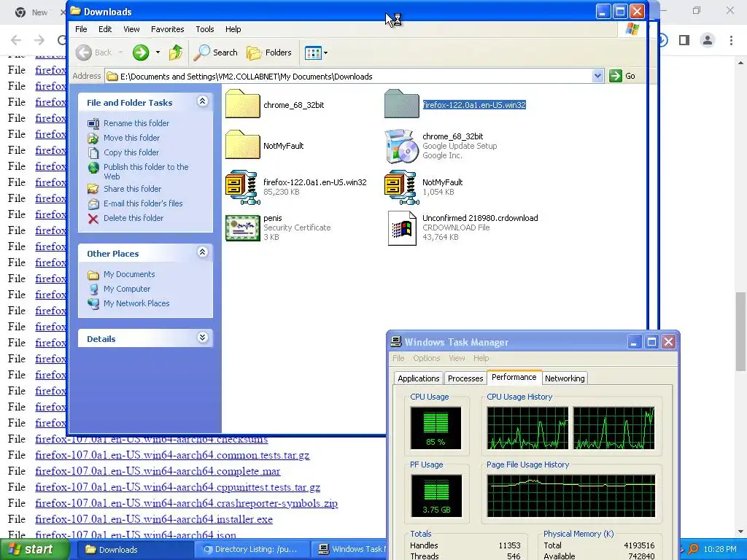
Task: Select the NotMyFault zip archive icon
Action: coord(402,187)
